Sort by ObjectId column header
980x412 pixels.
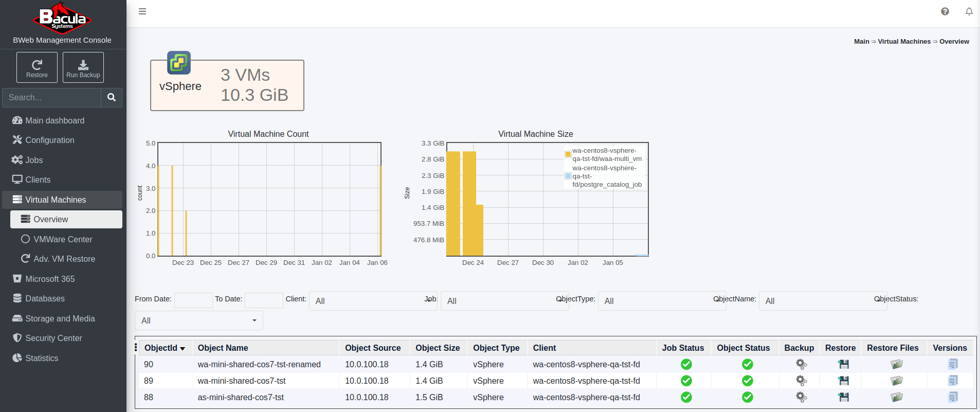click(x=165, y=348)
